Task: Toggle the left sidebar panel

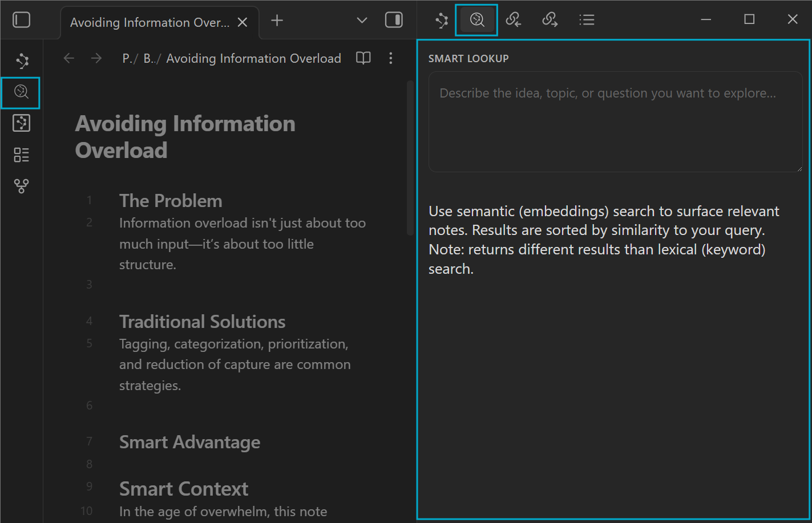Action: tap(21, 20)
